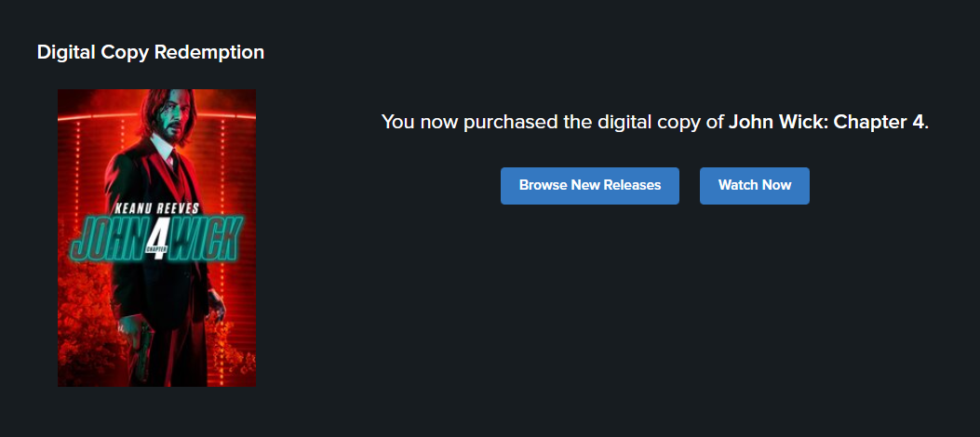
Task: Click the Browse New Releases button
Action: [x=589, y=185]
